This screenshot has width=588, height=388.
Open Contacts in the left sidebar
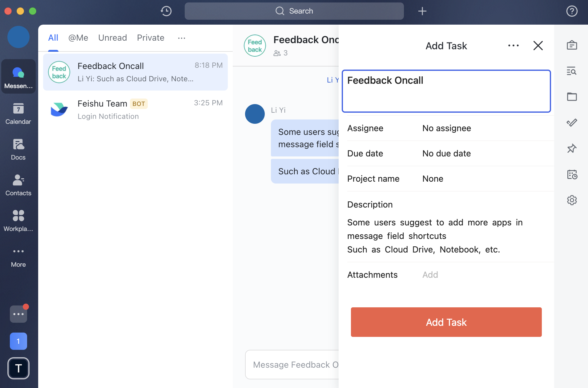point(18,185)
